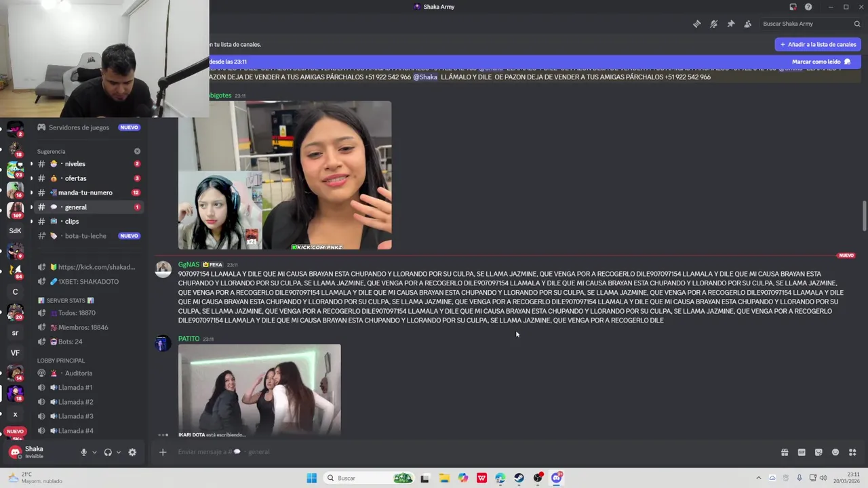Click the GgNAS username

point(189,264)
